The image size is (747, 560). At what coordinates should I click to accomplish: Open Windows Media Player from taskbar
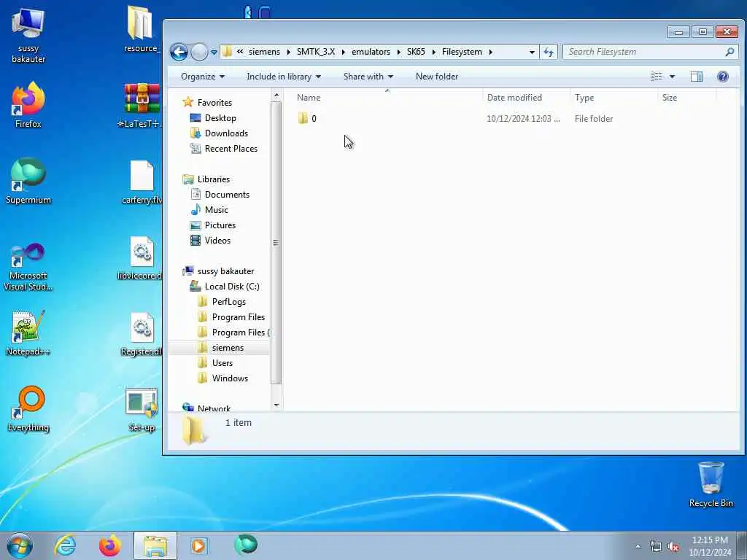pos(199,545)
